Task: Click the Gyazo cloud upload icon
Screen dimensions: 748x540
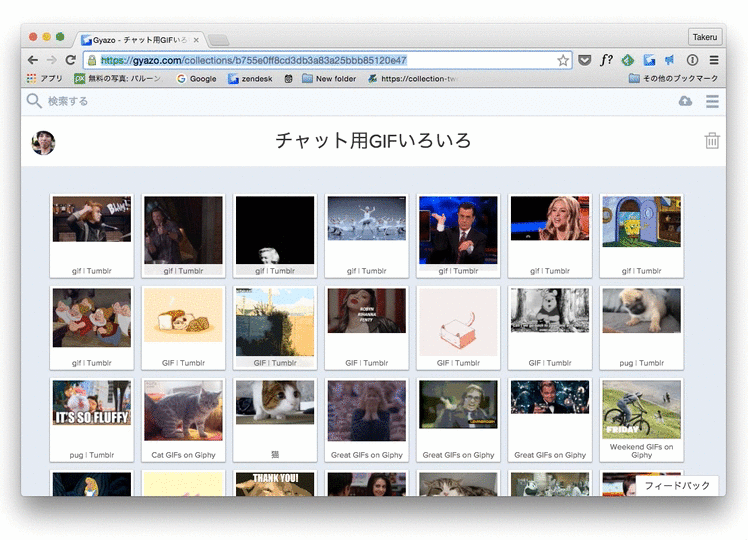Action: 686,101
